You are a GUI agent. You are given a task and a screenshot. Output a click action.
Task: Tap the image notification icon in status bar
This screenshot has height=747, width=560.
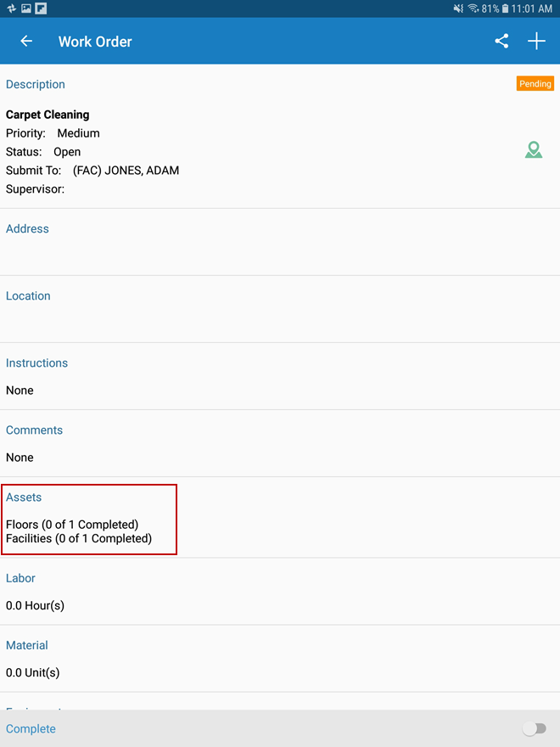pyautogui.click(x=26, y=8)
